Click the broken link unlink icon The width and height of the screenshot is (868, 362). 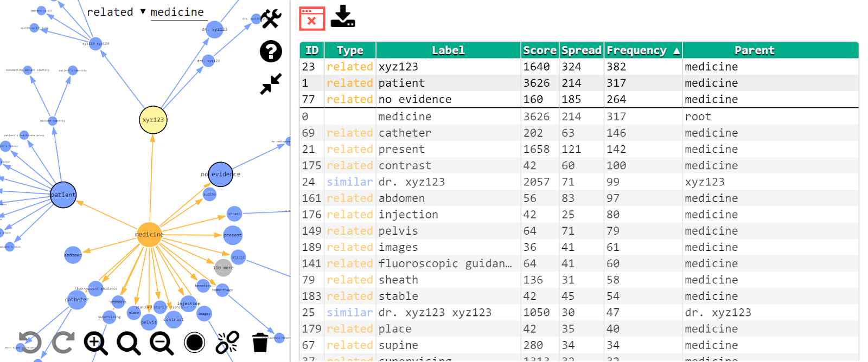tap(227, 342)
